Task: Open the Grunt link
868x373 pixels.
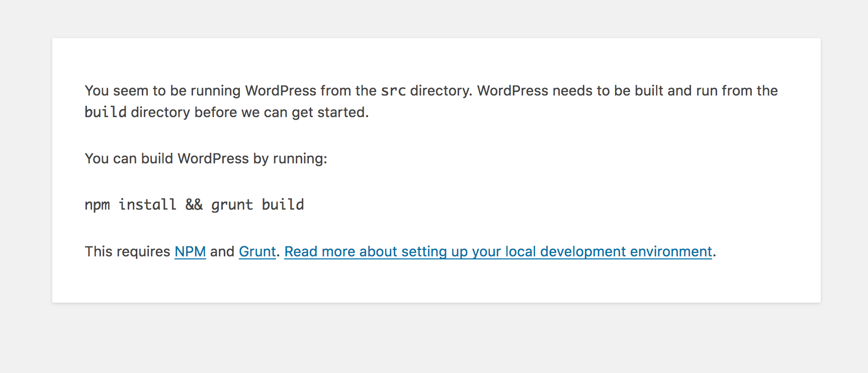Action: [x=257, y=251]
